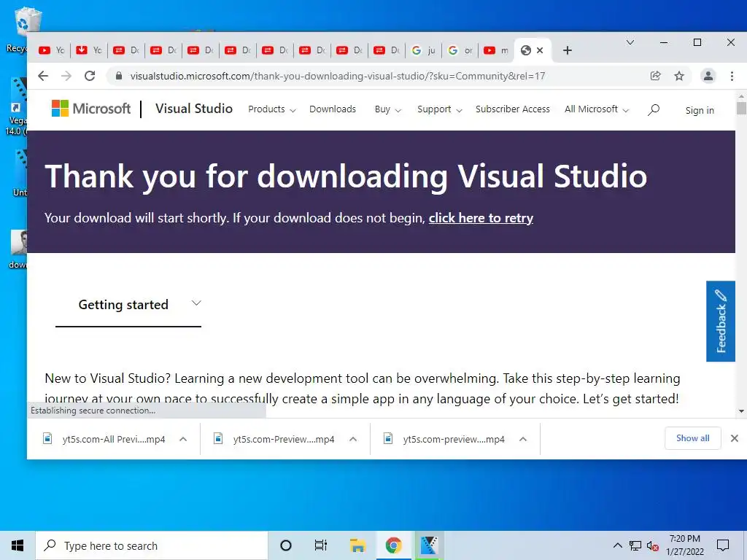Expand the Getting started dropdown
This screenshot has width=747, height=560.
pyautogui.click(x=128, y=304)
